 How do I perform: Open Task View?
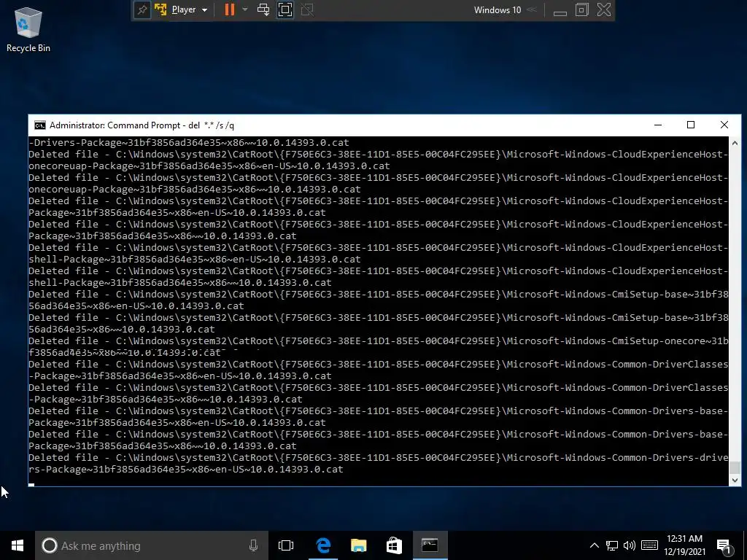coord(286,545)
